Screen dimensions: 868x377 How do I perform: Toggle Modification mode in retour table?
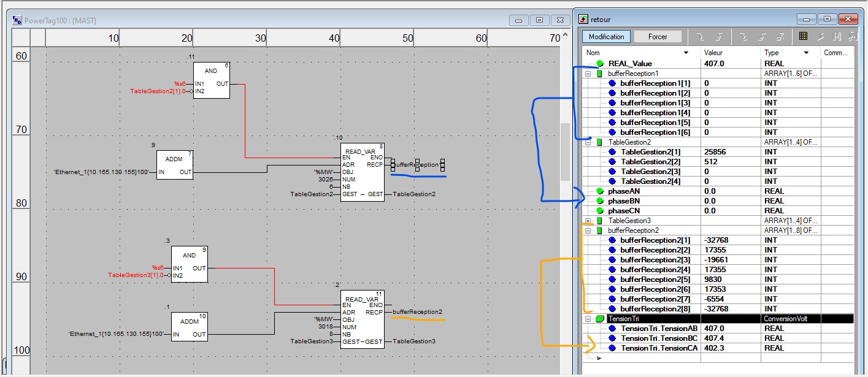point(606,37)
